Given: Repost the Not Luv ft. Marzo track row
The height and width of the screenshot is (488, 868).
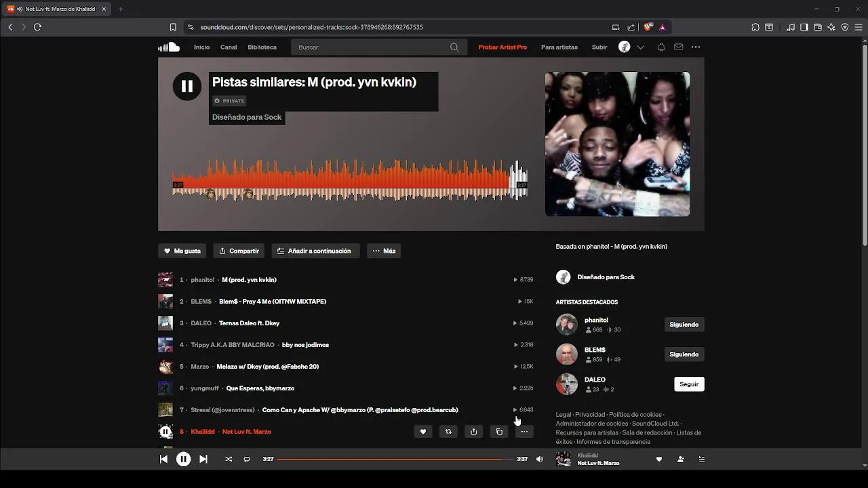Looking at the screenshot, I should 448,432.
